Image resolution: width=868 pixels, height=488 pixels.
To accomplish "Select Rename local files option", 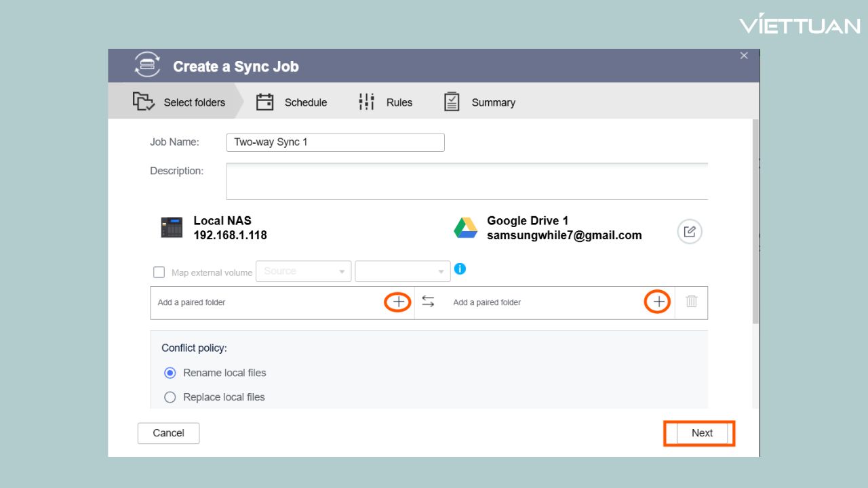I will tap(170, 373).
